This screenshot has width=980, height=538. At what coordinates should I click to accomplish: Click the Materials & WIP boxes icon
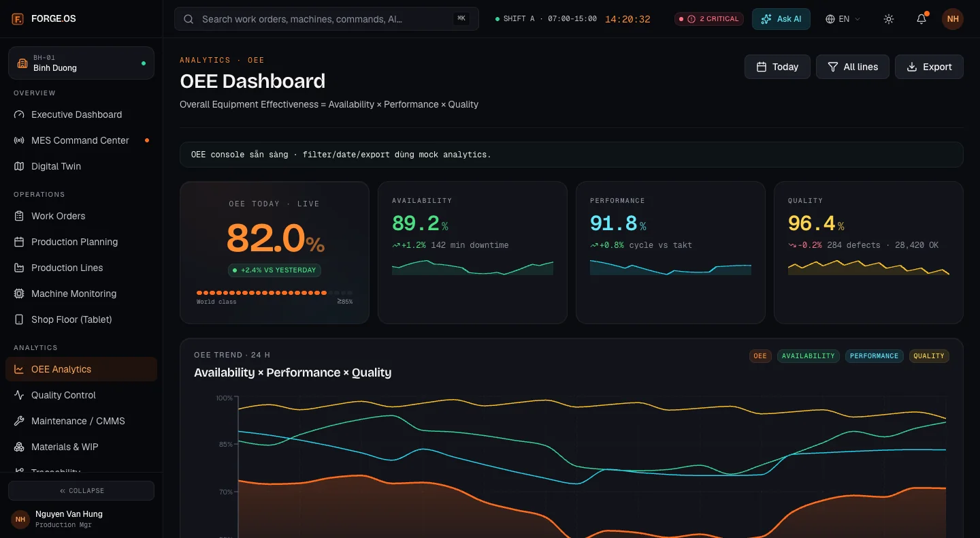click(19, 447)
